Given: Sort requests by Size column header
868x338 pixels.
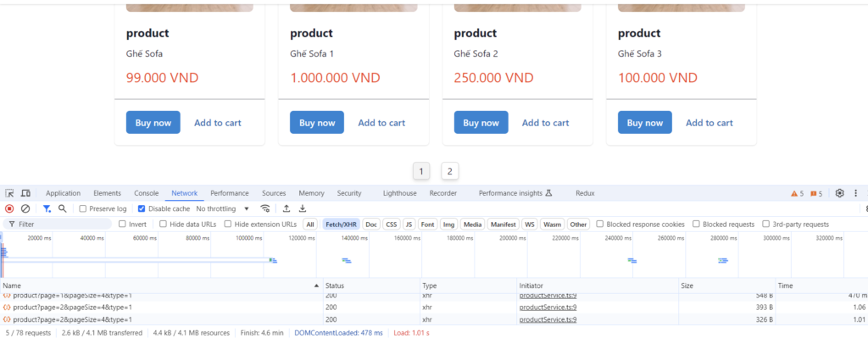Looking at the screenshot, I should pyautogui.click(x=727, y=286).
